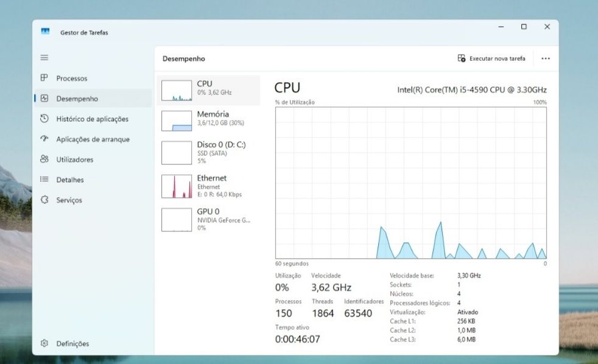Click the Detalhes list icon
The image size is (598, 364).
[44, 179]
